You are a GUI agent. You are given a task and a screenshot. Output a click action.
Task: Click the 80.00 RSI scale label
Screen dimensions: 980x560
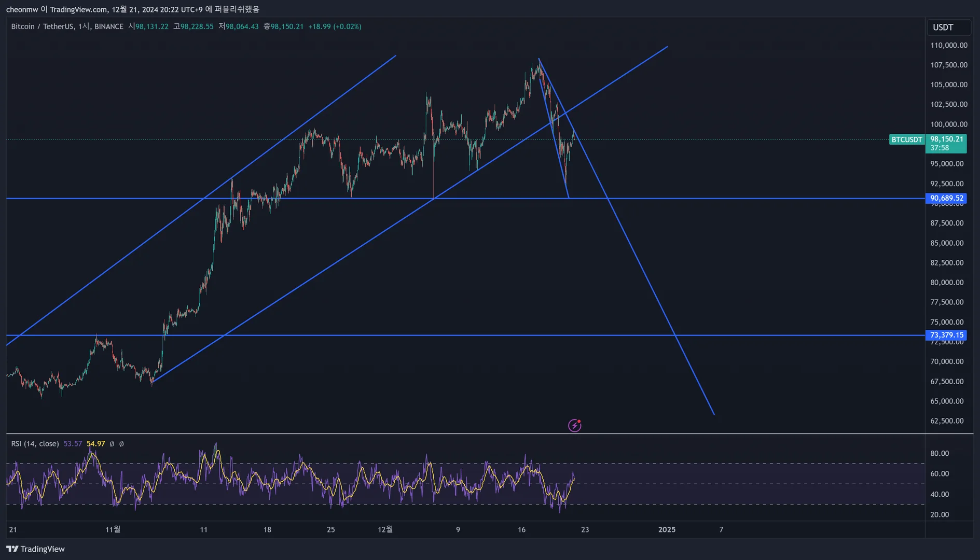940,453
